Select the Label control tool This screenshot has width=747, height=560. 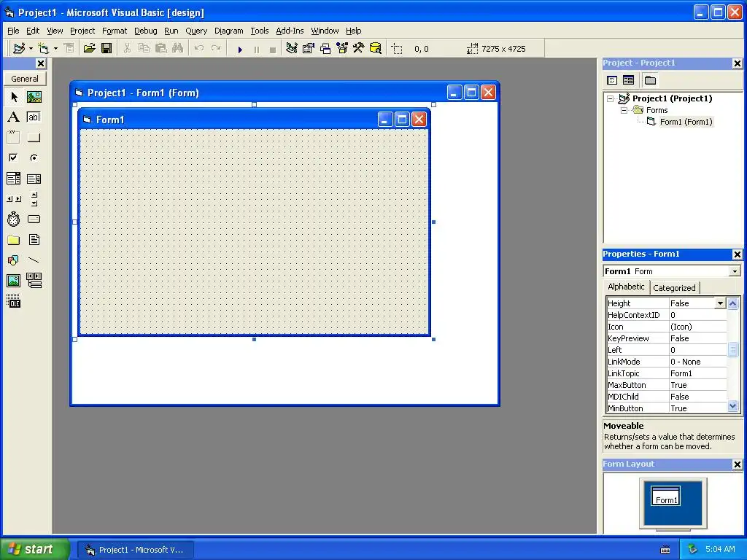tap(14, 117)
